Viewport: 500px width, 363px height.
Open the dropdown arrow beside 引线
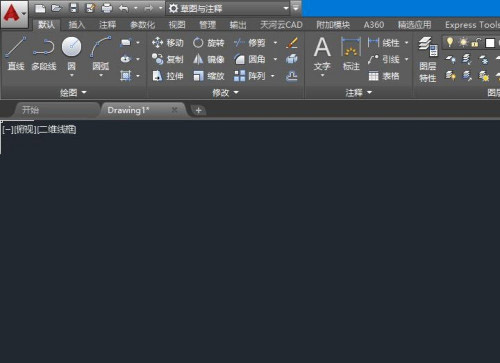tap(406, 59)
